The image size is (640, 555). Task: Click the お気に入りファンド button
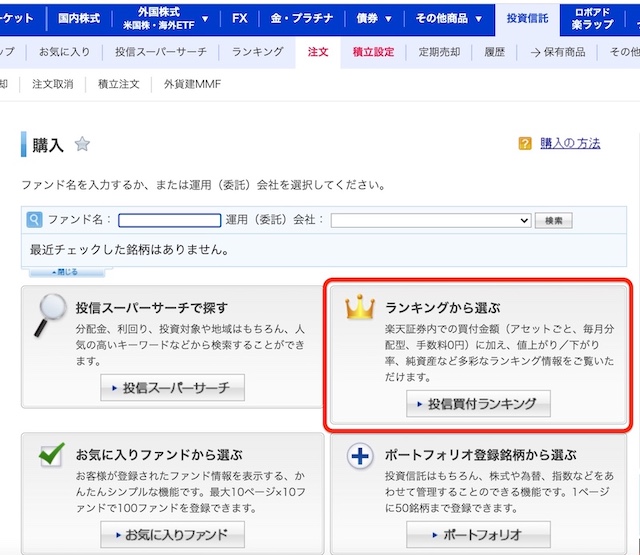point(171,535)
